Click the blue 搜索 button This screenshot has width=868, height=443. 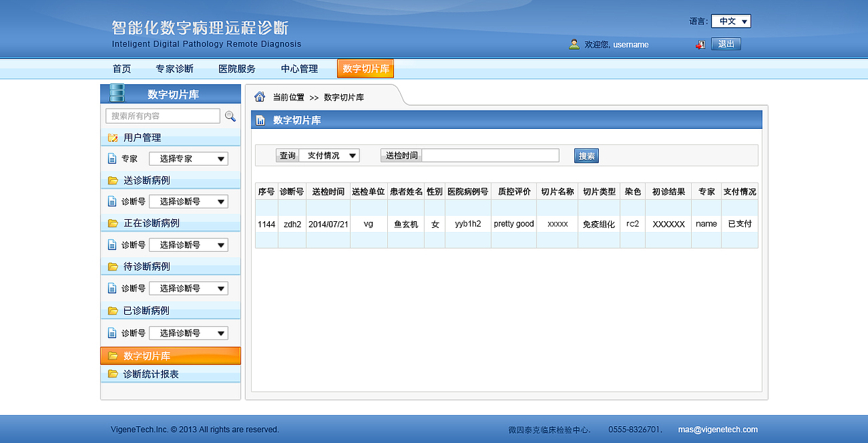point(587,156)
